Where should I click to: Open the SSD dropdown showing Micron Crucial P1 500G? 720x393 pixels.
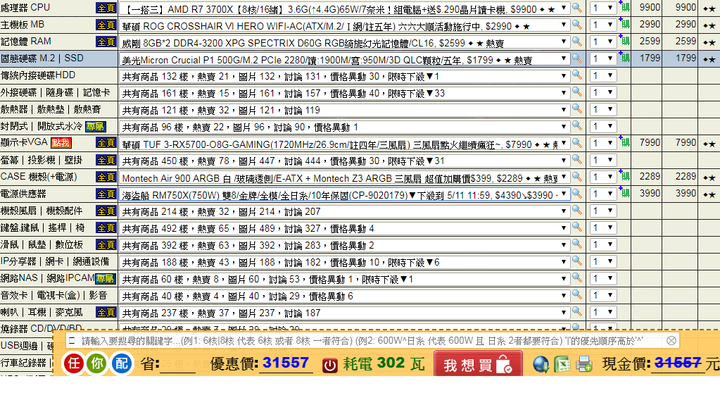click(344, 59)
